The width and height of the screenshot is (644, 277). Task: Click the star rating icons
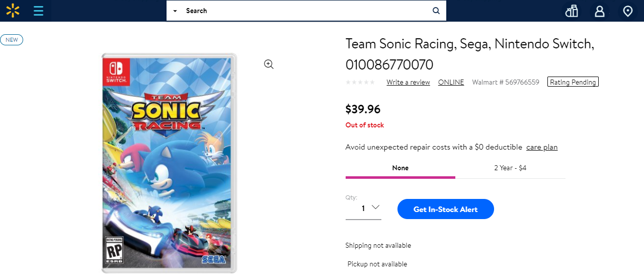pos(360,82)
